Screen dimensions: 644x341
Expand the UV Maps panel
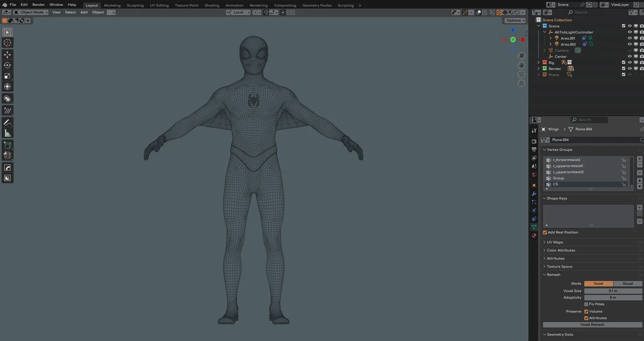555,242
